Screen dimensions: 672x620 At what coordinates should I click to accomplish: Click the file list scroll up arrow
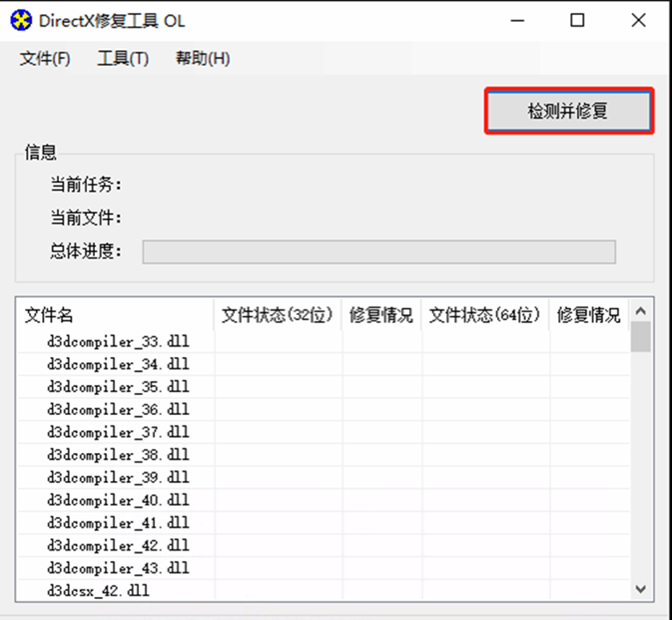coord(640,310)
